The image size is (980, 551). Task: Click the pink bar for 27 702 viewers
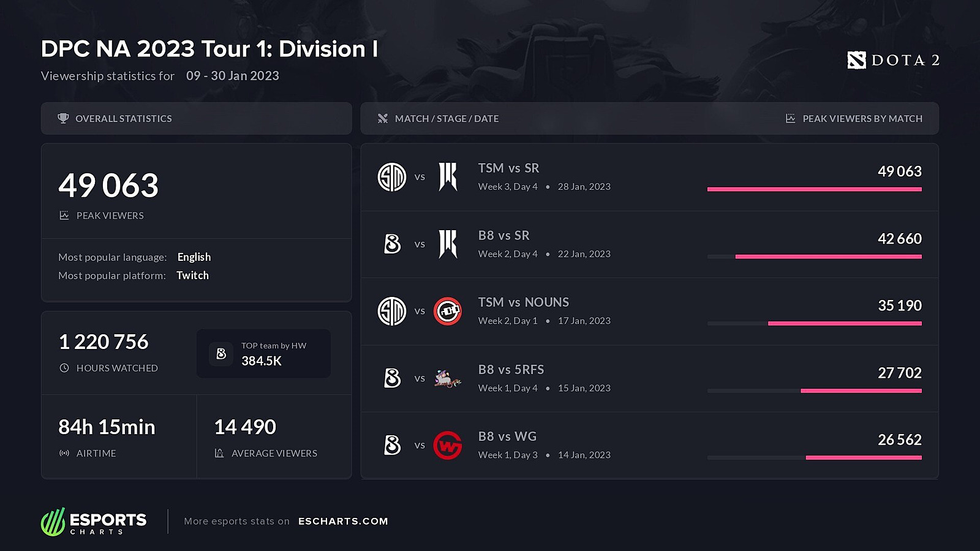[x=861, y=391]
